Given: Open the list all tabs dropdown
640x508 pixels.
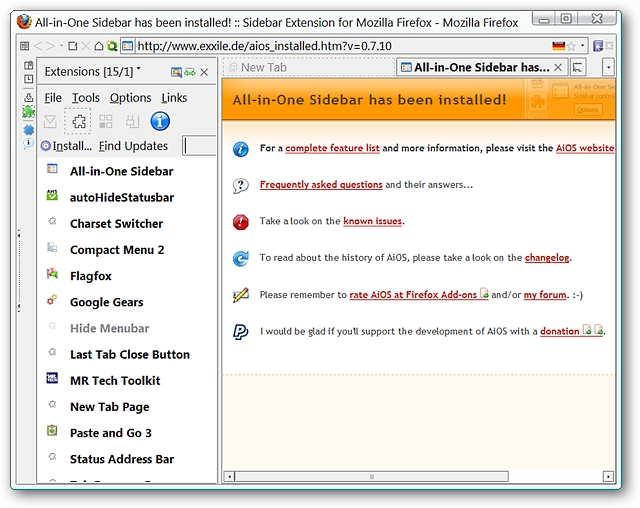Looking at the screenshot, I should tap(609, 67).
